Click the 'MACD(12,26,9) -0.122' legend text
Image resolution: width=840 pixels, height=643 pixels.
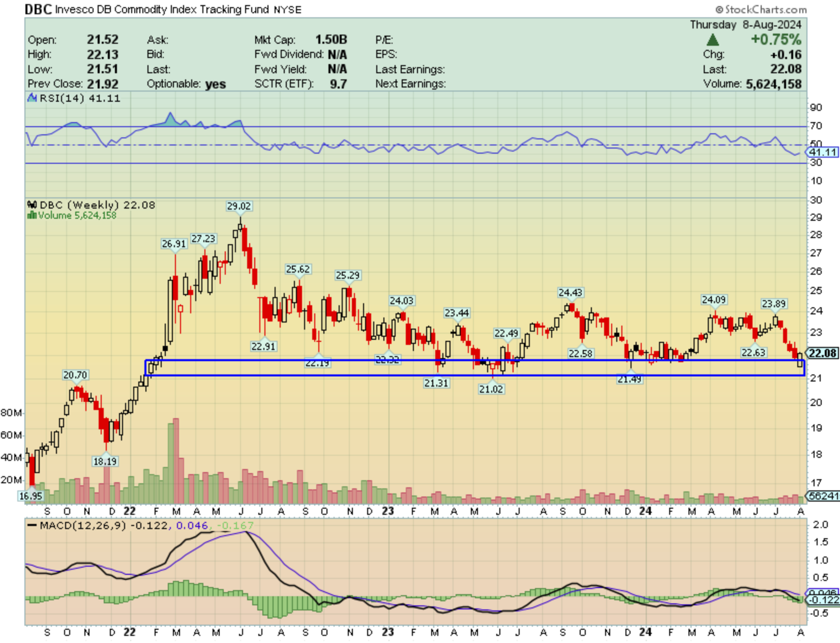(104, 525)
